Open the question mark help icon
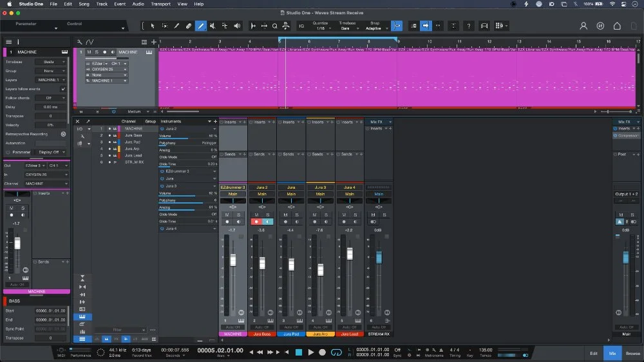Screen dimensions: 644x362 pyautogui.click(x=469, y=26)
